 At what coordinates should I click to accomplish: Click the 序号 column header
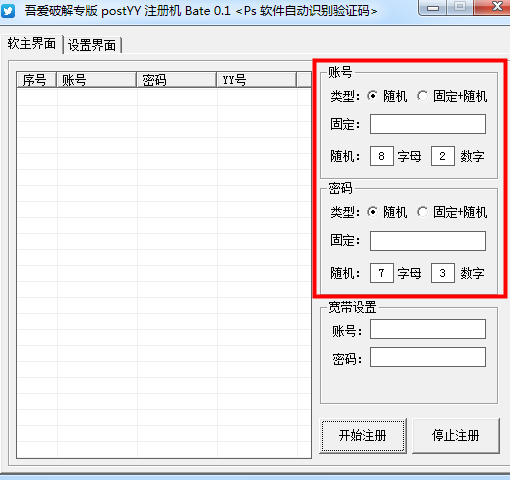36,80
